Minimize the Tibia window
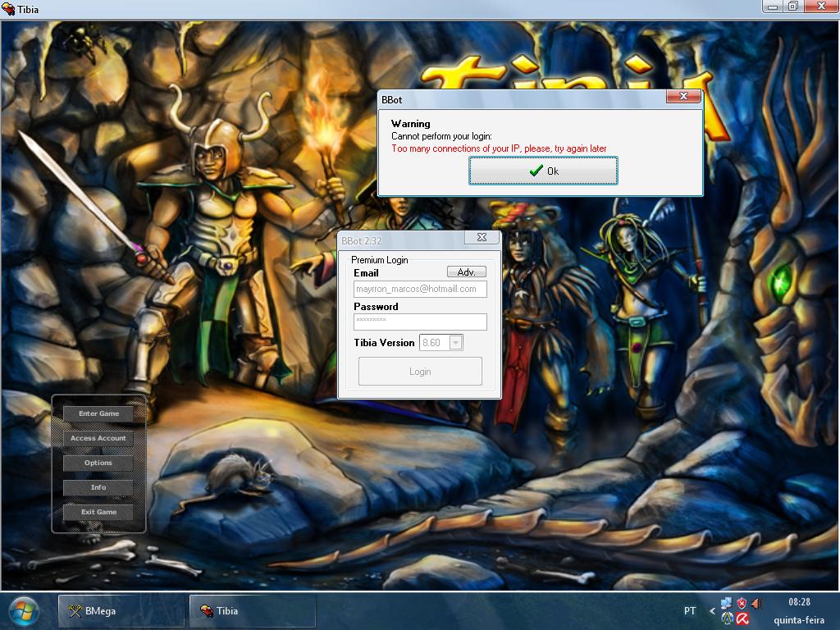 click(x=773, y=7)
